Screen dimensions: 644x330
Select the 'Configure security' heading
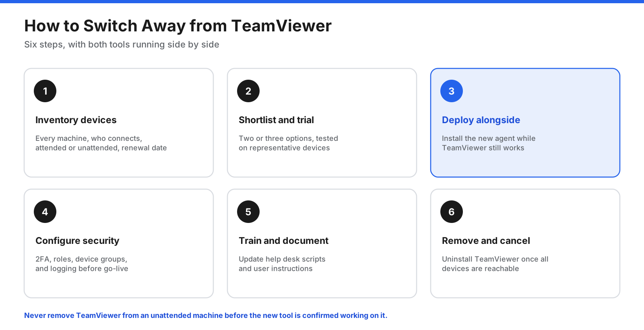click(77, 241)
